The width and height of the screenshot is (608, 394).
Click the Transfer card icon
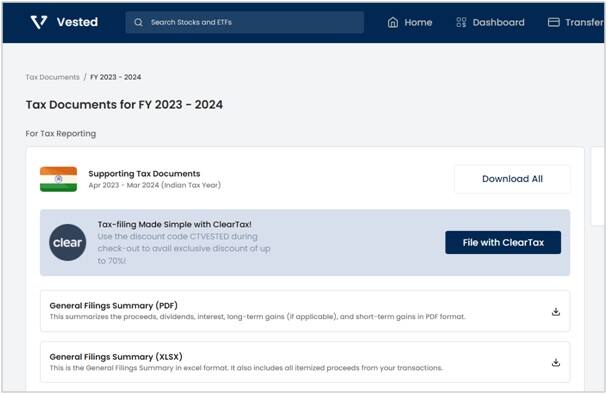point(553,22)
